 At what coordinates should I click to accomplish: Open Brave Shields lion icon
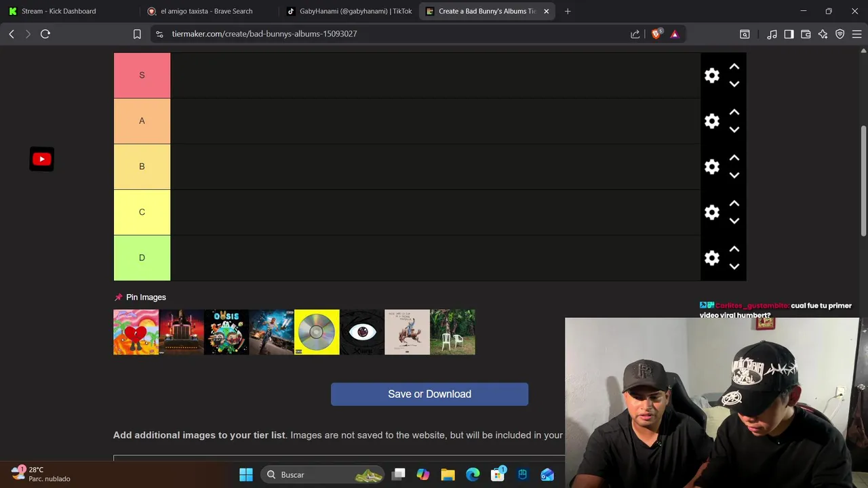coord(656,34)
